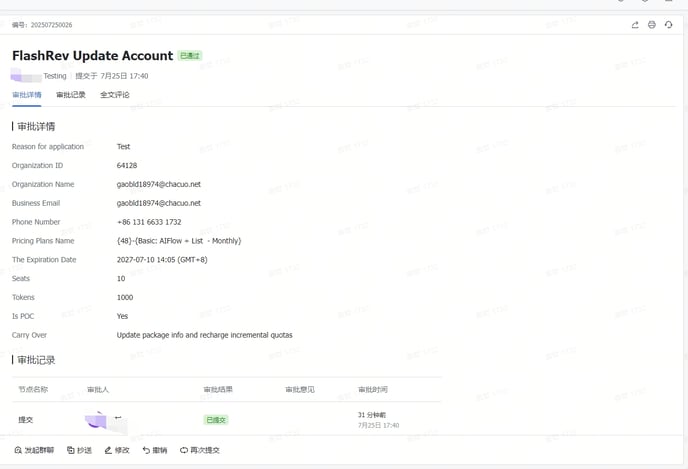Click the phone number +86 131 6633 1732

pos(149,222)
